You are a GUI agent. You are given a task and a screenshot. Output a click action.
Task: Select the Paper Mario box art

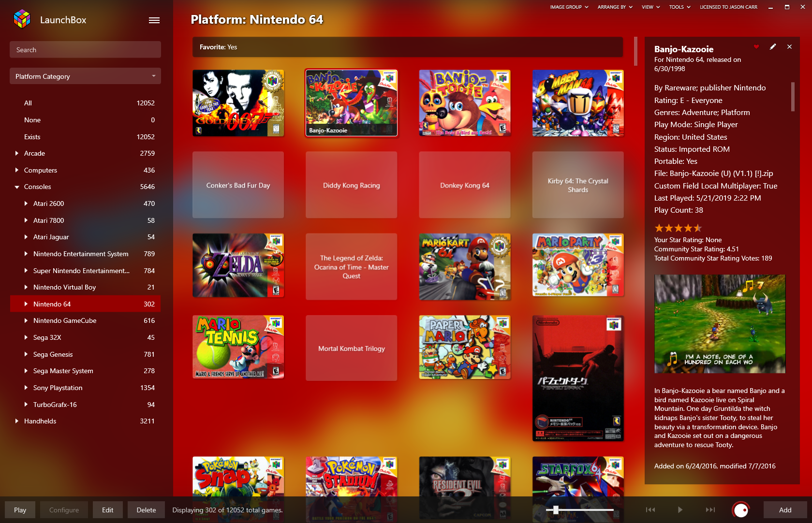point(465,347)
